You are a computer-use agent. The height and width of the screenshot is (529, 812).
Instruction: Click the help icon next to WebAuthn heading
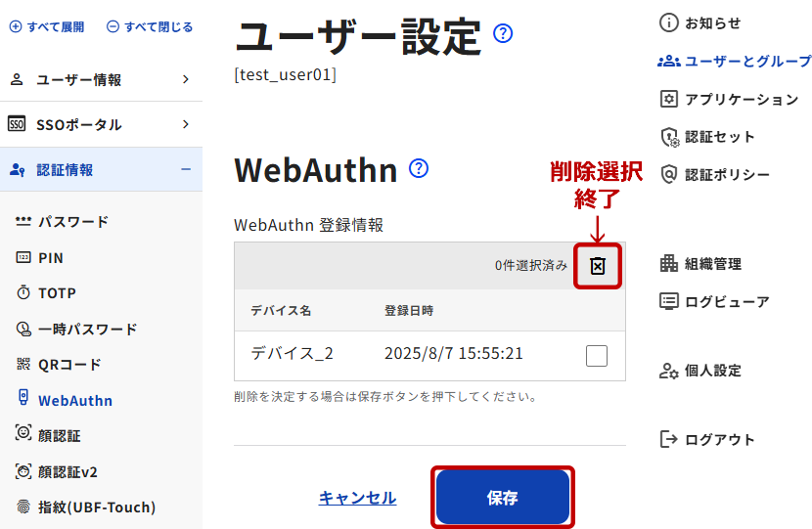coord(419,168)
